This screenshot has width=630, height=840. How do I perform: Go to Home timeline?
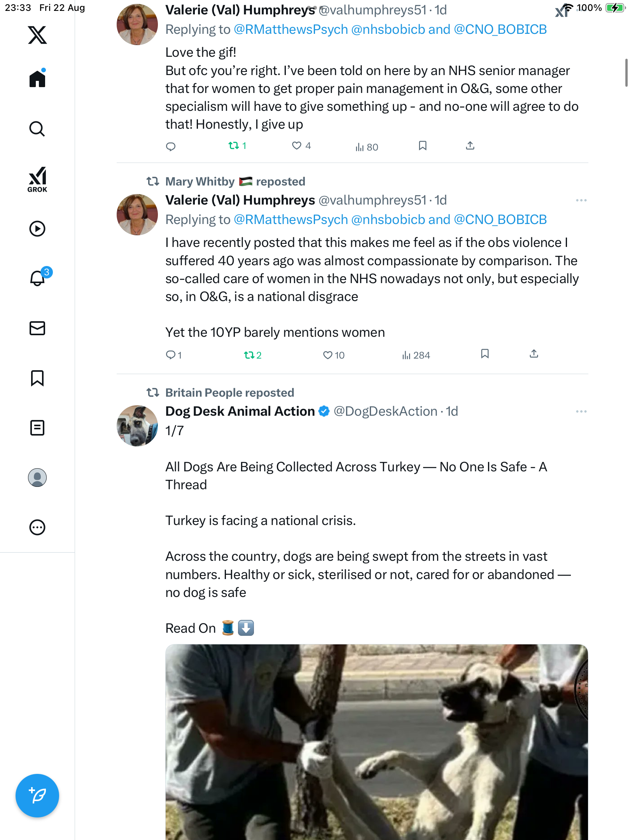coord(37,79)
